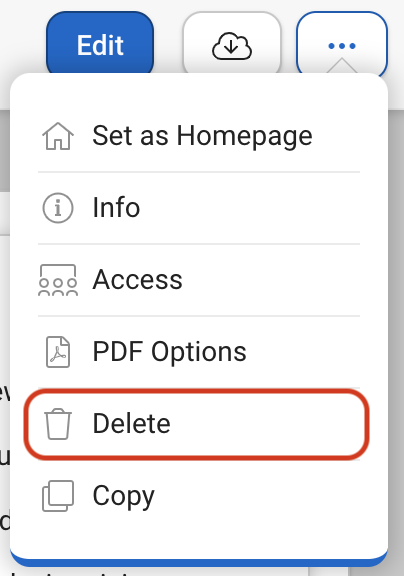The width and height of the screenshot is (404, 576).
Task: Click the cloud download icon button
Action: [x=232, y=46]
